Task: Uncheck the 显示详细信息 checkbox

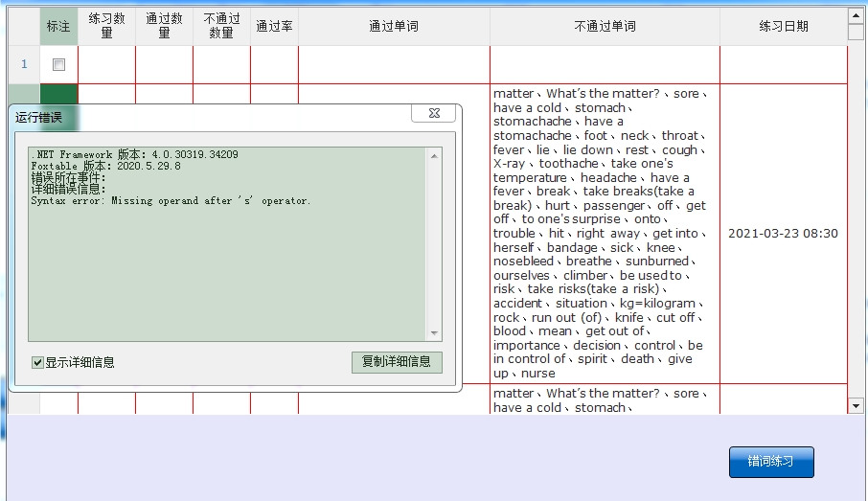Action: [37, 363]
